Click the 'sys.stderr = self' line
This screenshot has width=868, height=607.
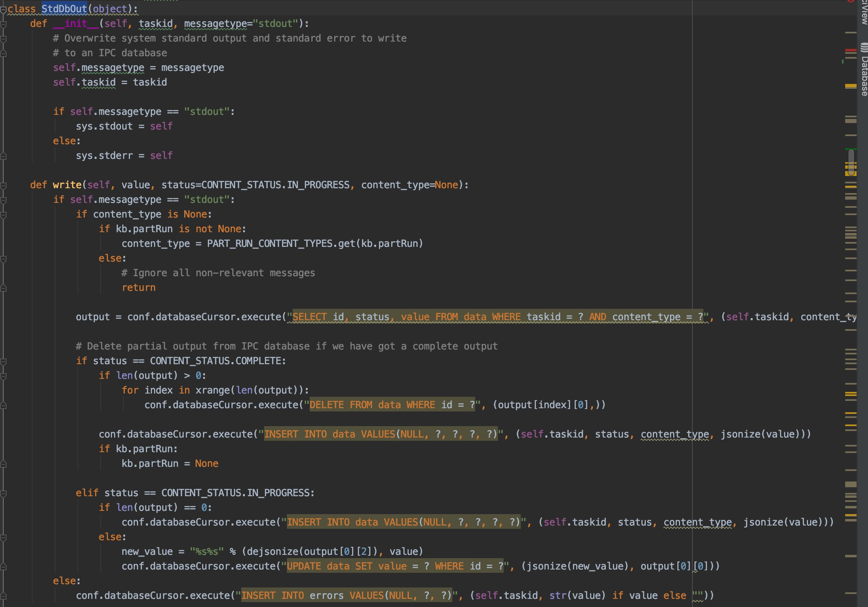pyautogui.click(x=124, y=156)
